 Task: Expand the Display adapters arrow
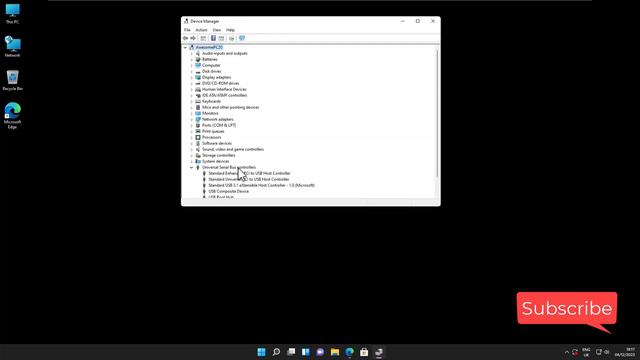point(191,77)
